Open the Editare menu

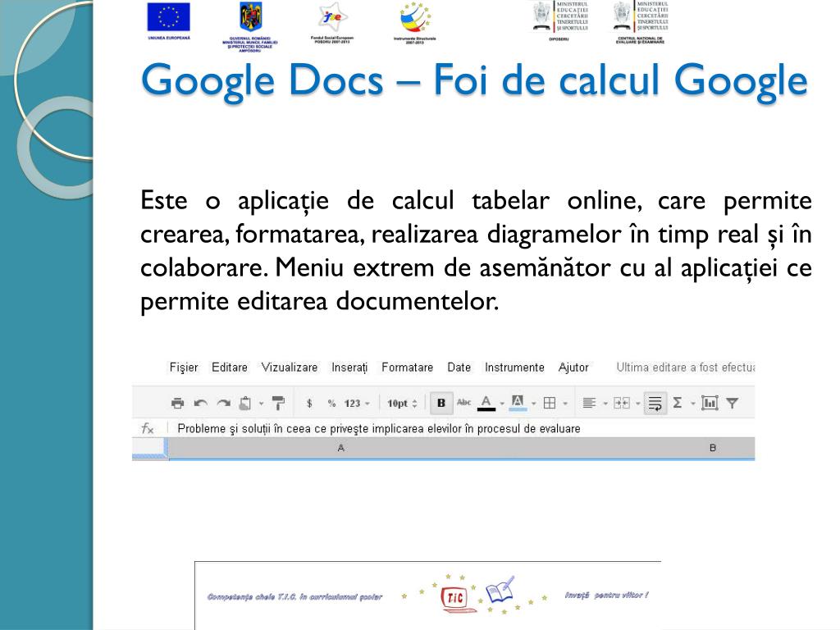(x=230, y=367)
